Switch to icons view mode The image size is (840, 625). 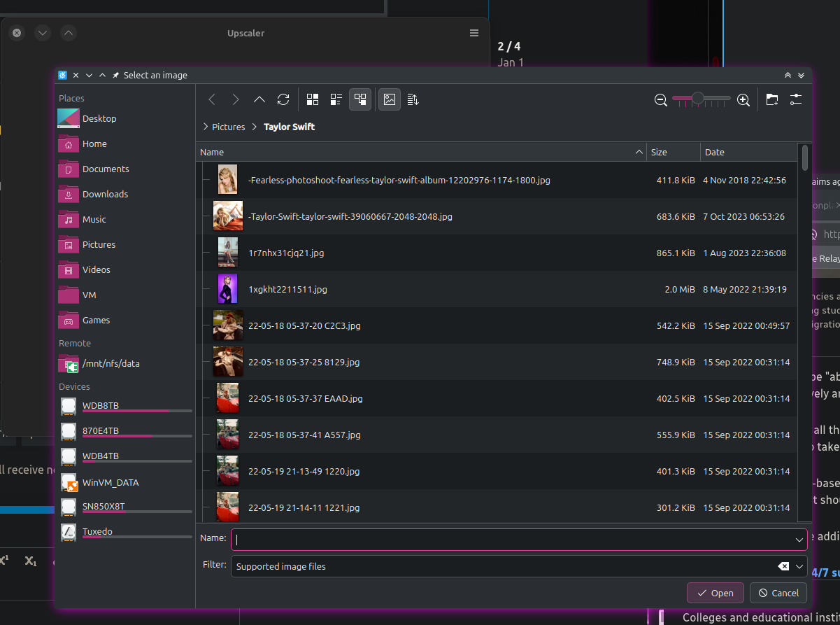pyautogui.click(x=313, y=99)
